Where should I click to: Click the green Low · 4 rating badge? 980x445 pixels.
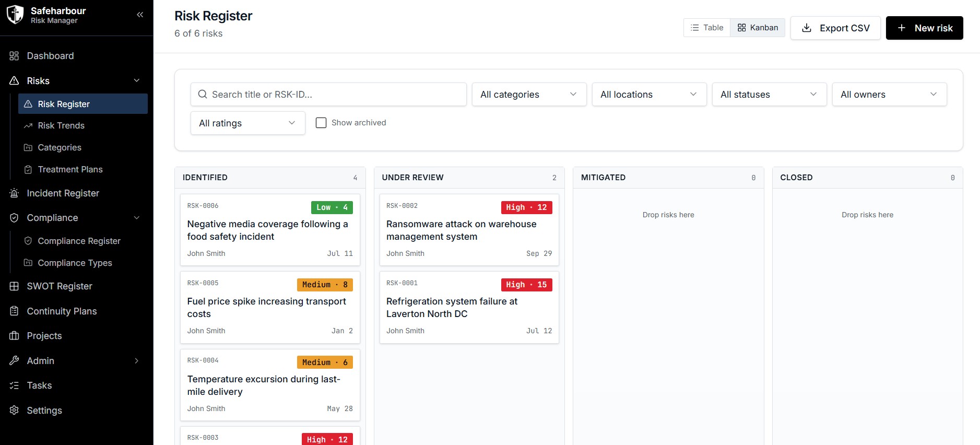click(x=332, y=207)
